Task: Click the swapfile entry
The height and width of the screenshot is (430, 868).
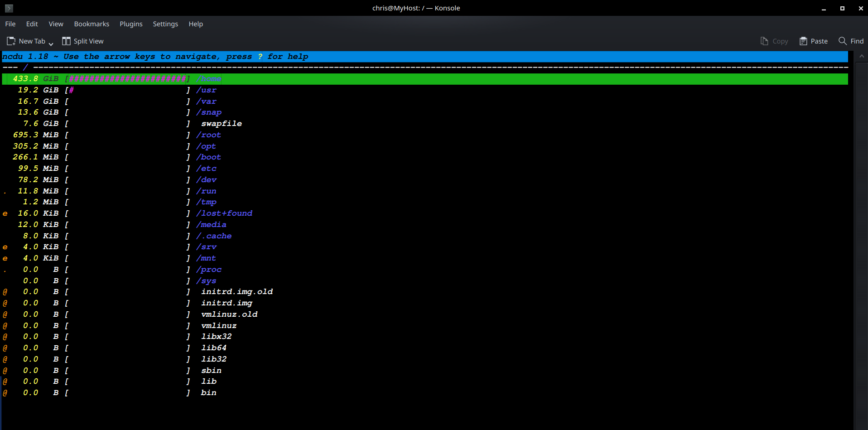Action: [x=222, y=124]
